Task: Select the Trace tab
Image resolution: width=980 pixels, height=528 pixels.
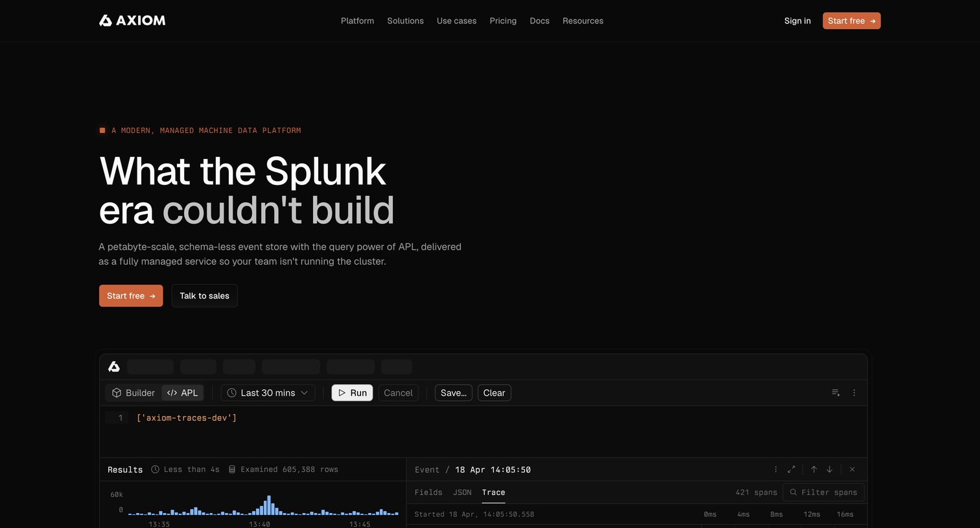Action: tap(493, 492)
